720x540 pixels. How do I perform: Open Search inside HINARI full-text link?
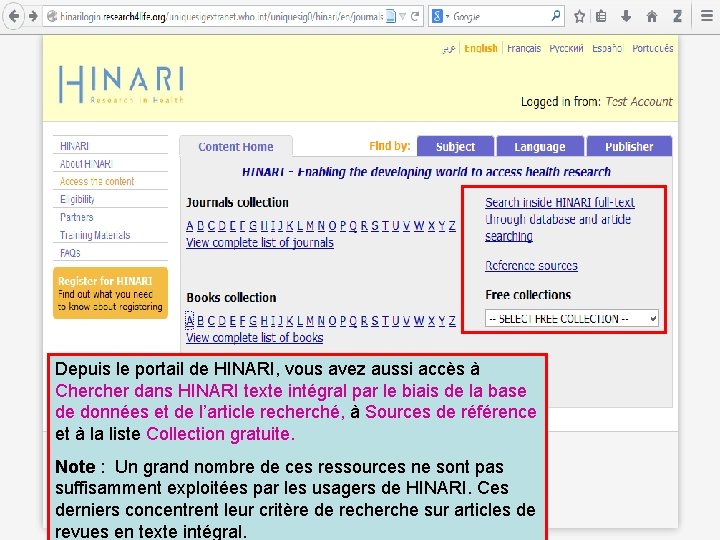click(x=560, y=219)
